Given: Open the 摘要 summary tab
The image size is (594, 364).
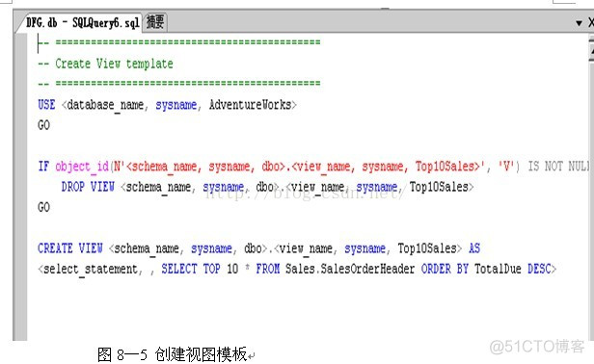Looking at the screenshot, I should point(155,22).
